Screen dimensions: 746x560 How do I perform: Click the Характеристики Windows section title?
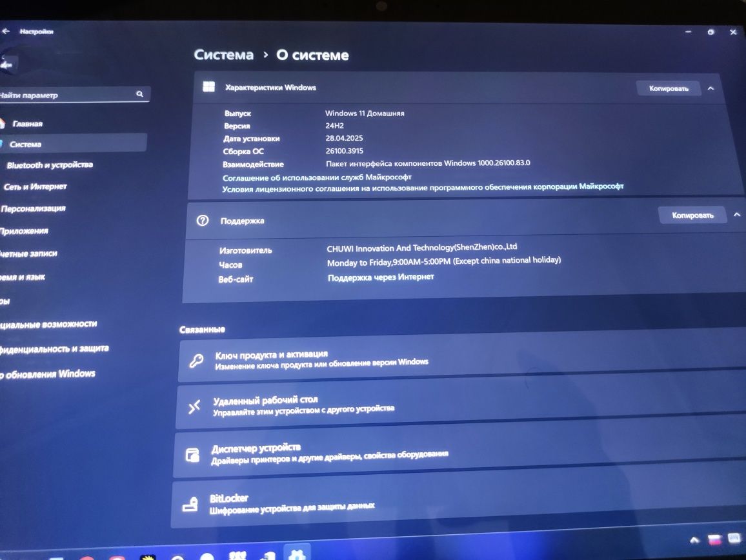[x=270, y=88]
